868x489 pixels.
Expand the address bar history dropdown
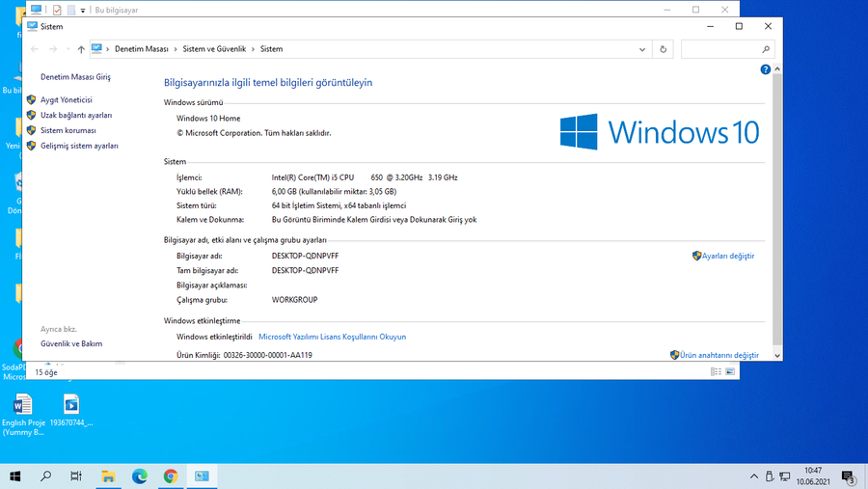[x=642, y=49]
